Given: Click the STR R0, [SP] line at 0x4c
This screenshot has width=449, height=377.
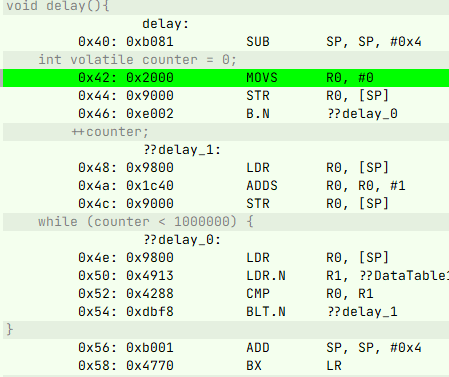Looking at the screenshot, I should point(226,204).
